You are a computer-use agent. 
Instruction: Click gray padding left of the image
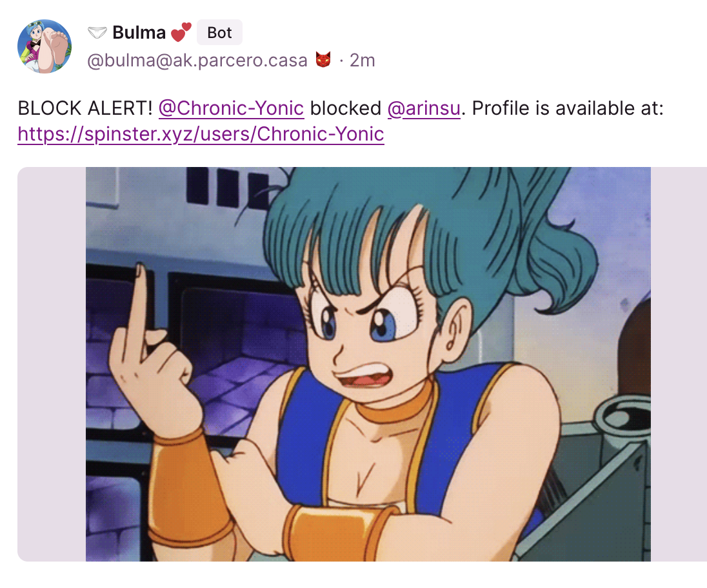coord(52,364)
